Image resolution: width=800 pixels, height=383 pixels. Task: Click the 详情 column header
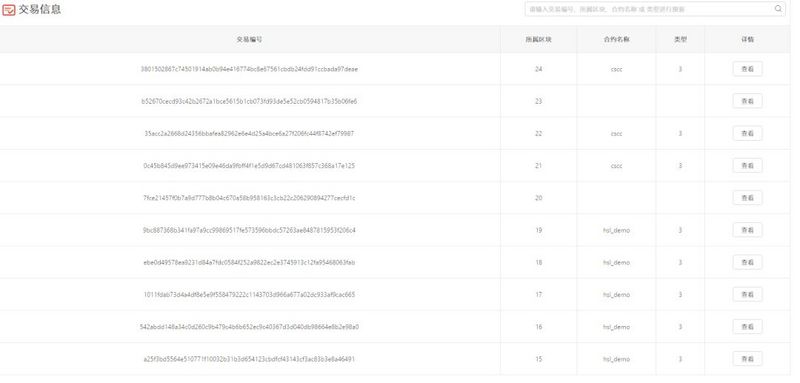747,39
